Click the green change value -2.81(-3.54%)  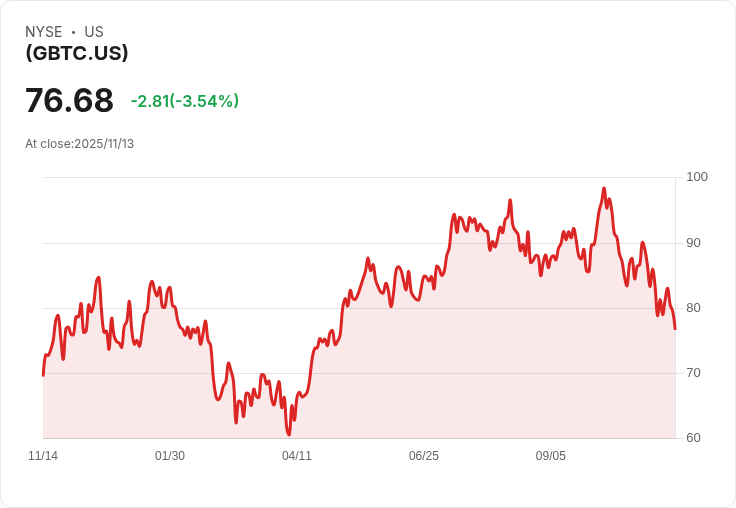click(184, 101)
